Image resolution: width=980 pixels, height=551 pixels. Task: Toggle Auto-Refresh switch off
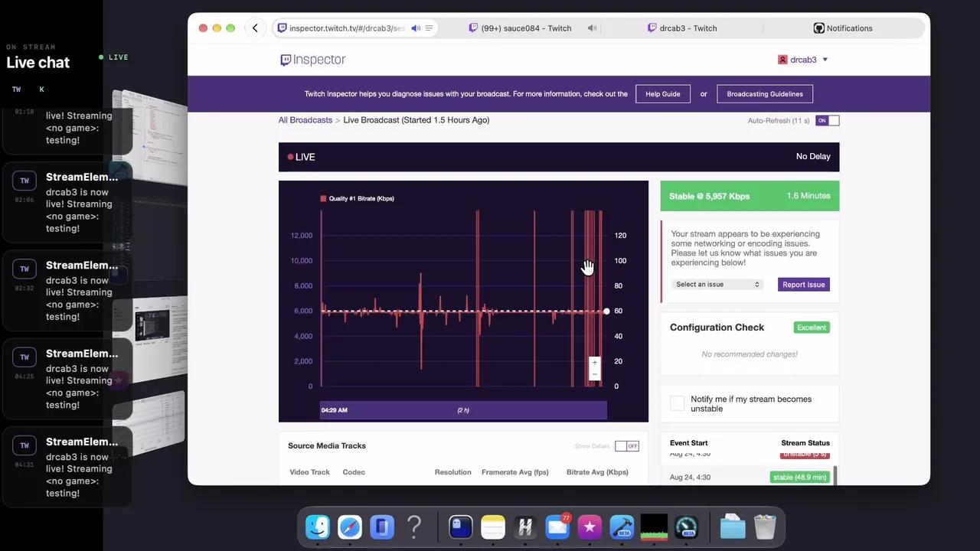[x=827, y=121]
